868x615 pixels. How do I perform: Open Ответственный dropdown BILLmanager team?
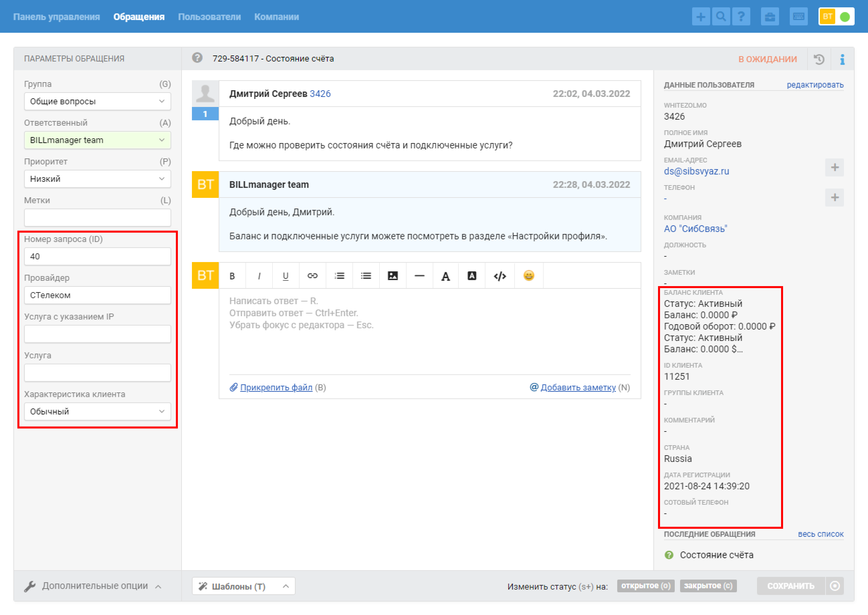(x=97, y=140)
